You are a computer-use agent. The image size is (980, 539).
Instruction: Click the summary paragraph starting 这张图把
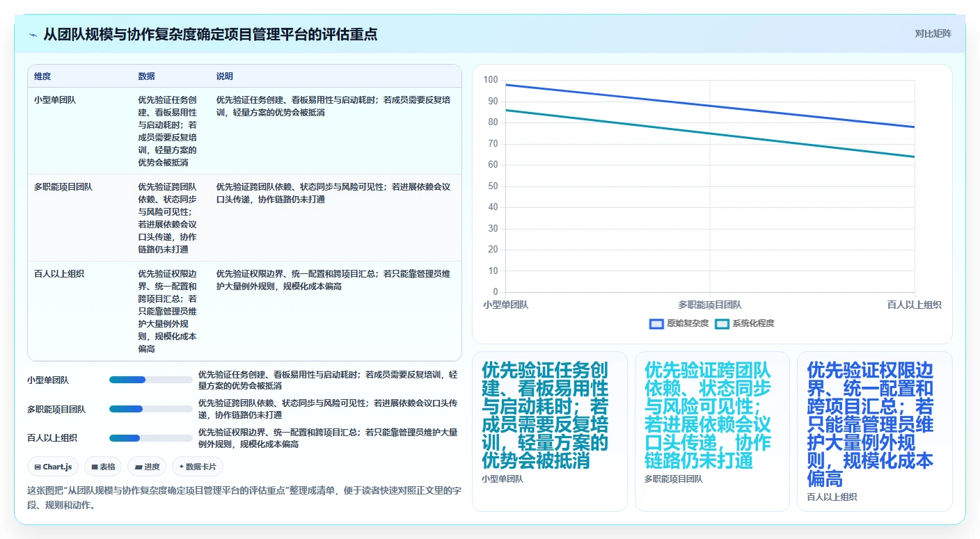(x=244, y=498)
